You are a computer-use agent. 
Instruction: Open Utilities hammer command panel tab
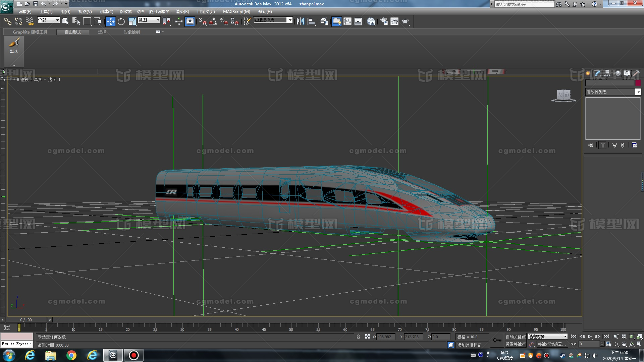pyautogui.click(x=636, y=73)
